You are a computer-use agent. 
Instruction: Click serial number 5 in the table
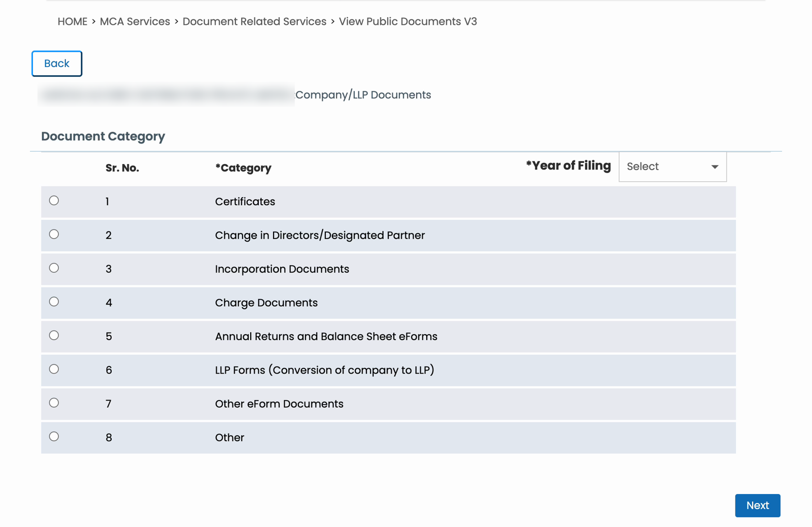tap(109, 336)
